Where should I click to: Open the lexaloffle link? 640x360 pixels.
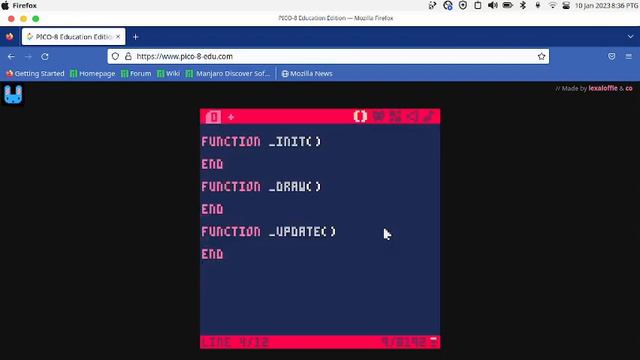603,88
